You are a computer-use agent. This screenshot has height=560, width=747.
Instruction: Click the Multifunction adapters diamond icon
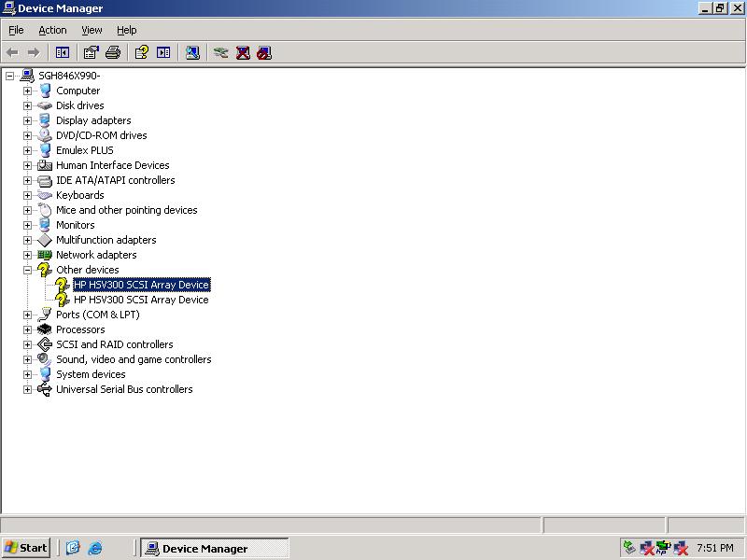tap(44, 240)
